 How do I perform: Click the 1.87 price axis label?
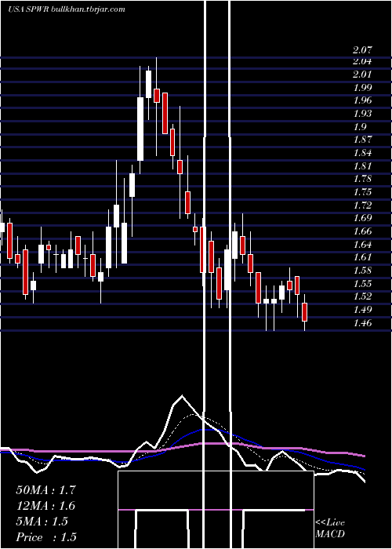coord(362,140)
